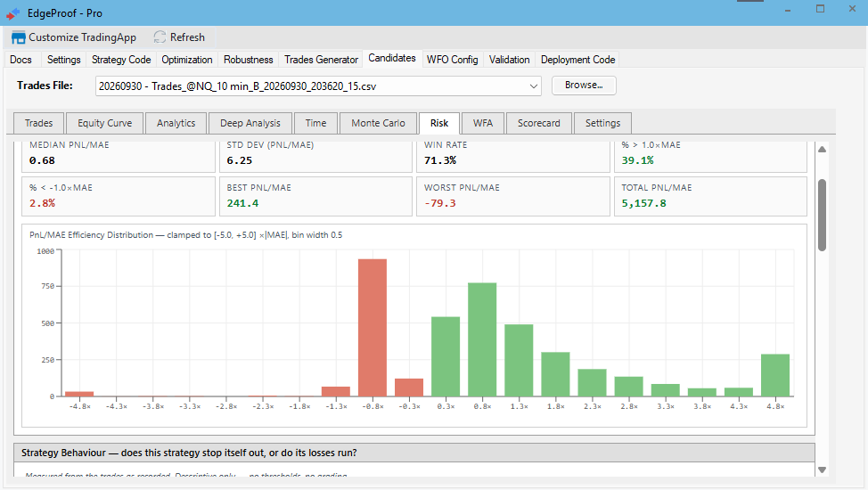
Task: Open the WFO Config tab
Action: 452,60
